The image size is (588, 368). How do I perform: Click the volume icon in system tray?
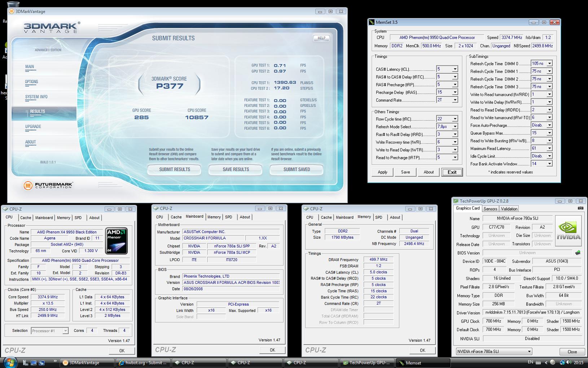(x=569, y=362)
